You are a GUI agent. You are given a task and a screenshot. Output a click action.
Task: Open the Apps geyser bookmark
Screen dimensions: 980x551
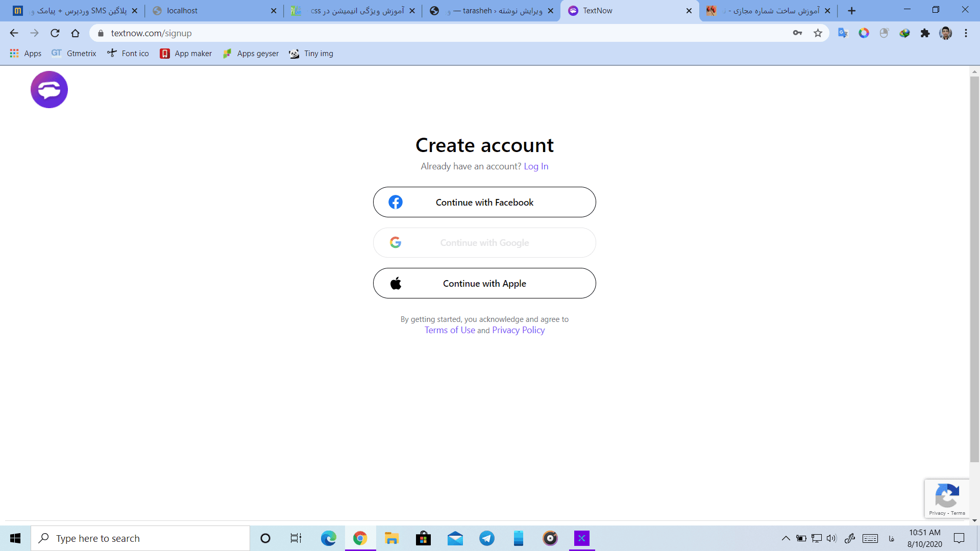coord(251,53)
